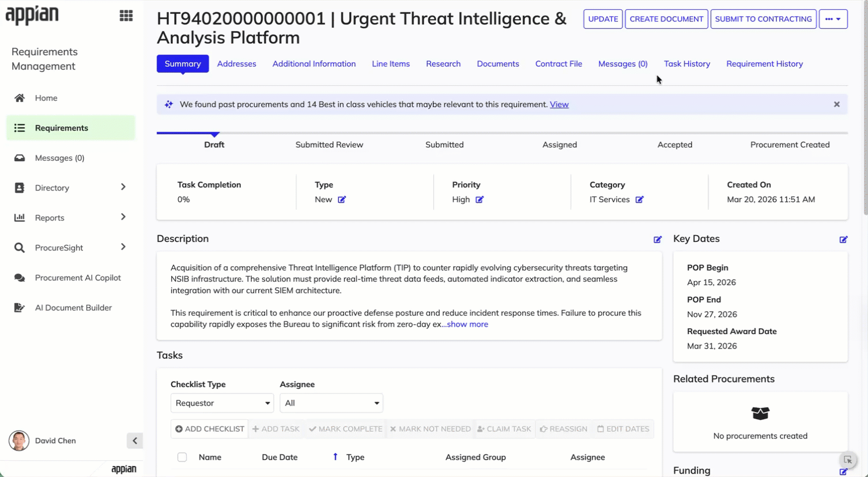Edit the Category field pencil icon

pos(639,199)
